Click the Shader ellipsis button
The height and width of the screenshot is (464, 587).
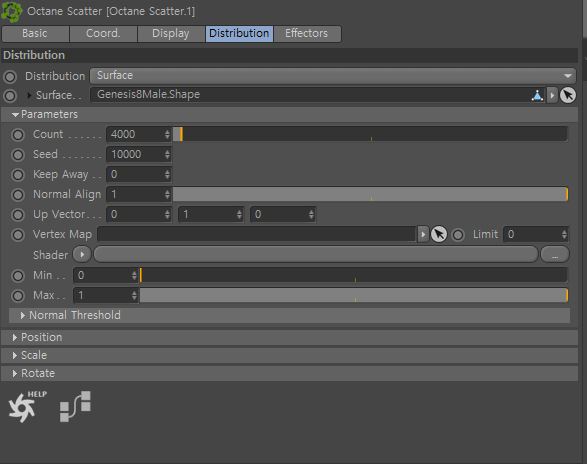point(555,255)
